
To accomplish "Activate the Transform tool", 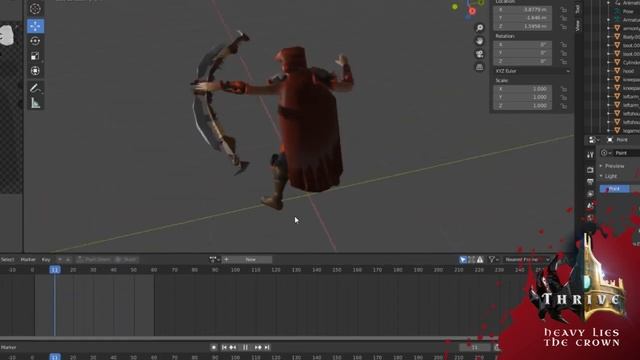I will click(35, 71).
